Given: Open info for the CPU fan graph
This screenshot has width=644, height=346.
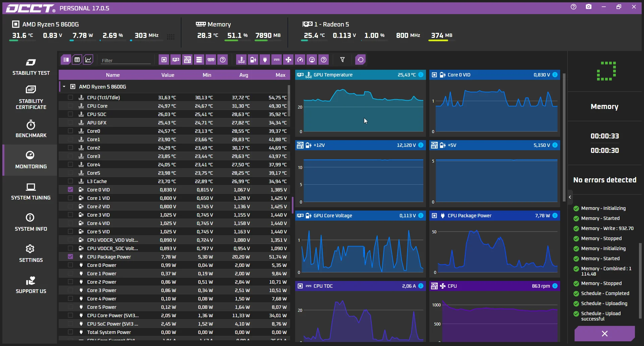Looking at the screenshot, I should pos(555,286).
